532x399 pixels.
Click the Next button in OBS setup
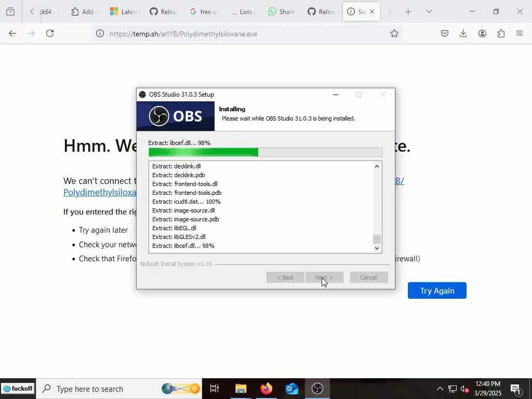(x=324, y=277)
